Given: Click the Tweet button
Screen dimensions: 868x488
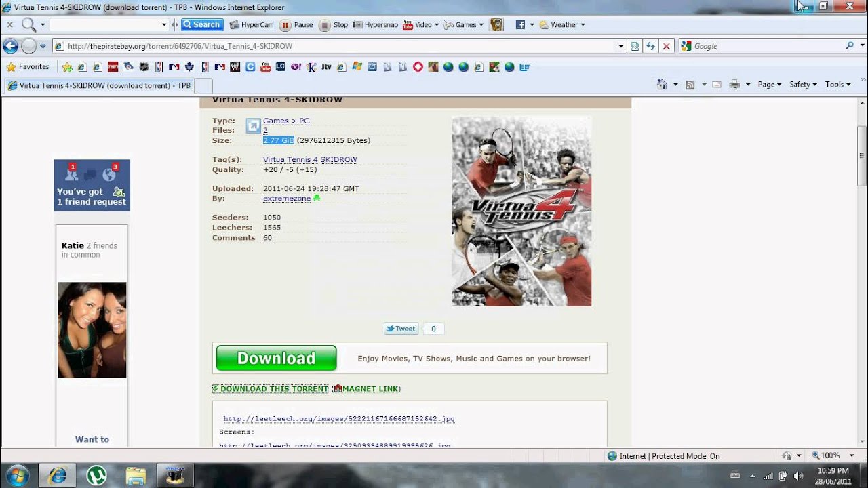Looking at the screenshot, I should 401,329.
